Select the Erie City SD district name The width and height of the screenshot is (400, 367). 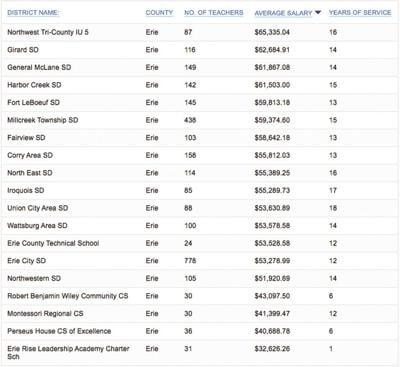tap(27, 261)
